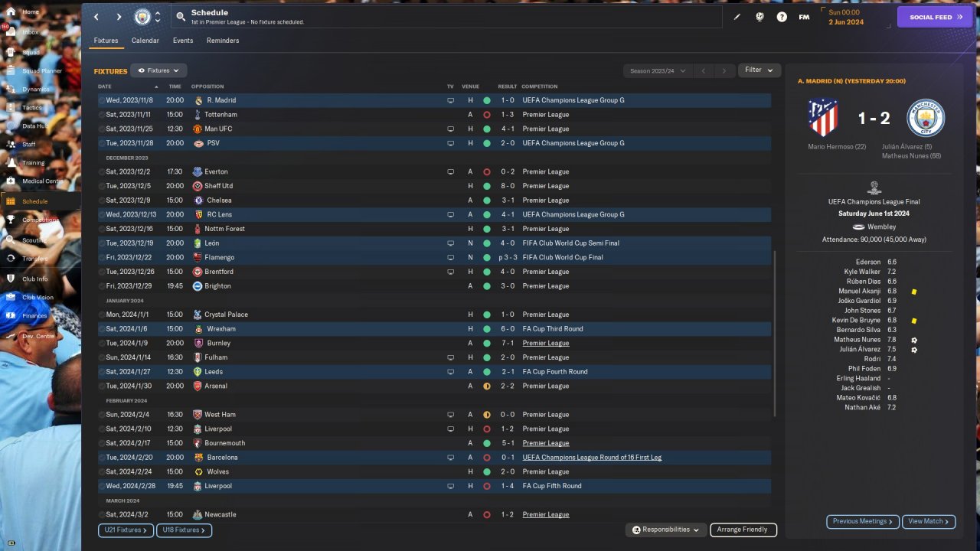Open the Filter dropdown
Screen dimensions: 980x551
click(x=759, y=70)
